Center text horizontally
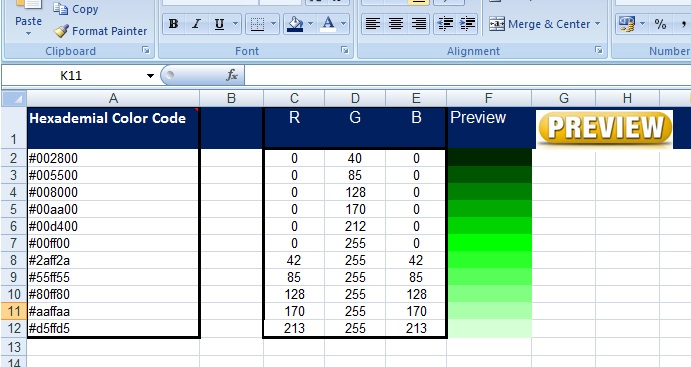 click(396, 24)
